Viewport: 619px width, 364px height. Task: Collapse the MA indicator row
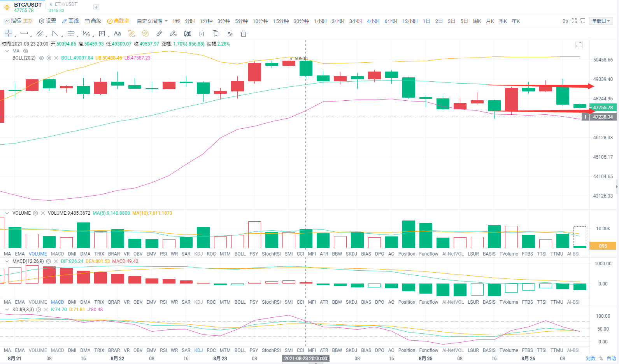[7, 51]
